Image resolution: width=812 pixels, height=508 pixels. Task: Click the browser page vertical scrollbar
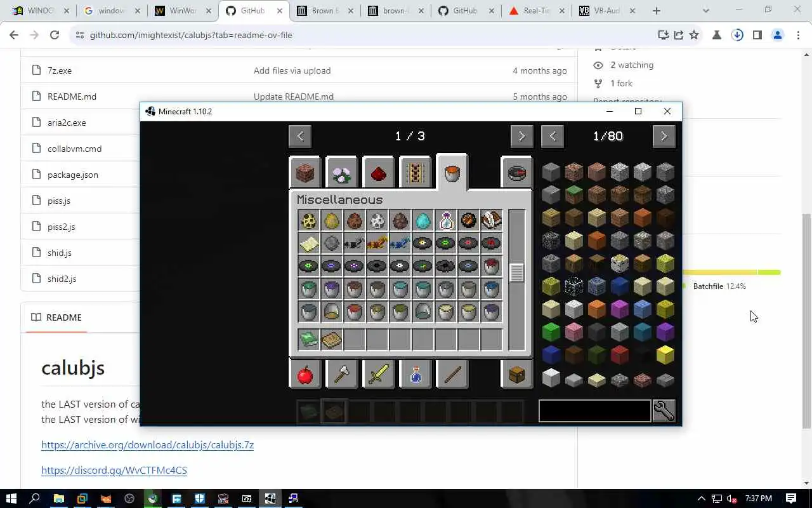(x=806, y=321)
